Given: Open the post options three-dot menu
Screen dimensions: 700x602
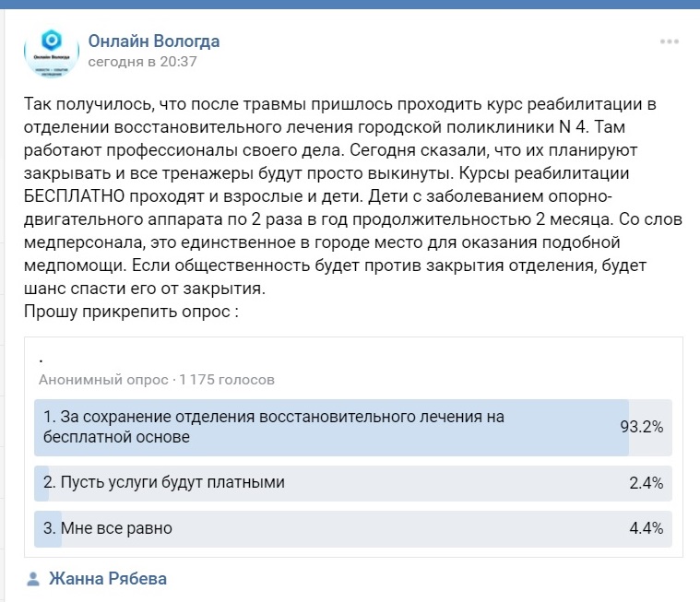Looking at the screenshot, I should click(669, 43).
